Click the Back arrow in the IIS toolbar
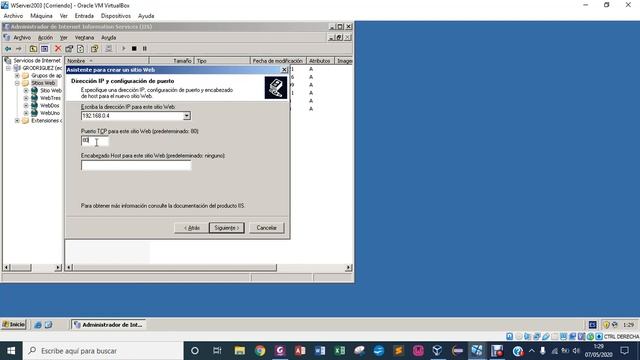Image resolution: width=640 pixels, height=360 pixels. coord(8,49)
